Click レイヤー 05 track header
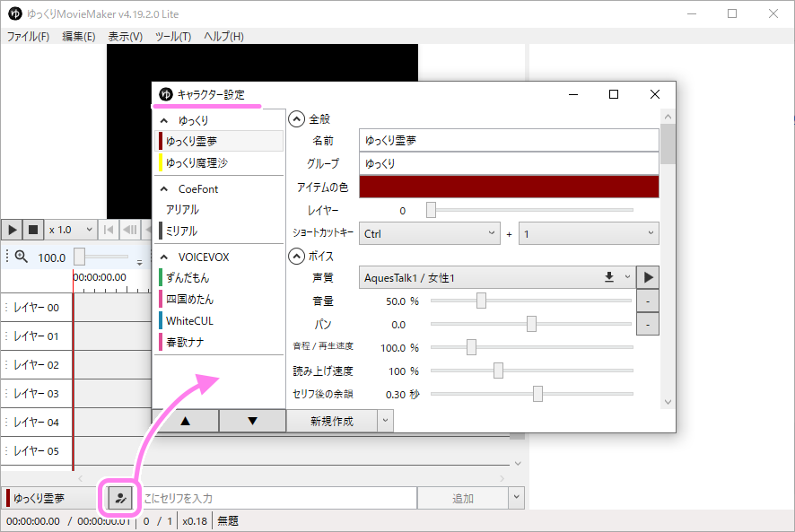795x532 pixels. 37,451
